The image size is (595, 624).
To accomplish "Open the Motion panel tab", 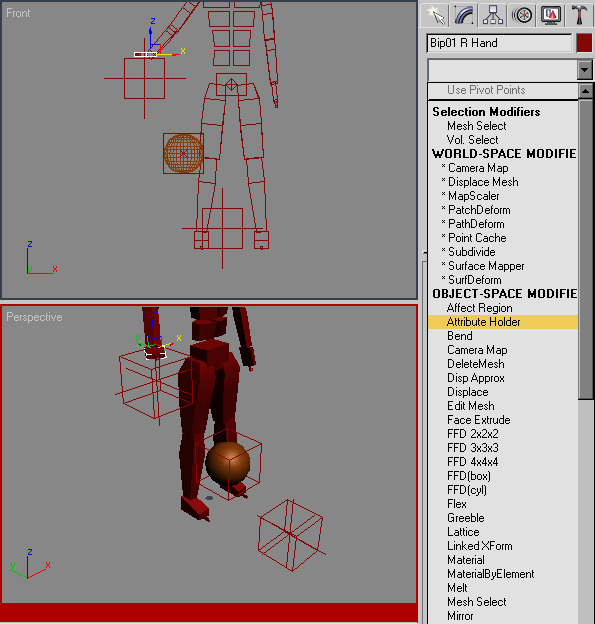I will click(522, 16).
